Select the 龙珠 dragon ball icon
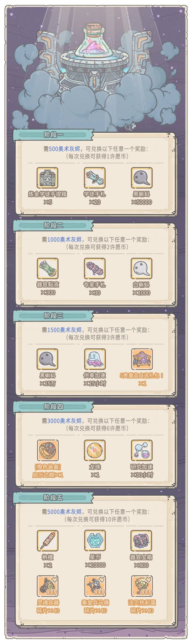The width and height of the screenshot is (192, 644). 95,450
